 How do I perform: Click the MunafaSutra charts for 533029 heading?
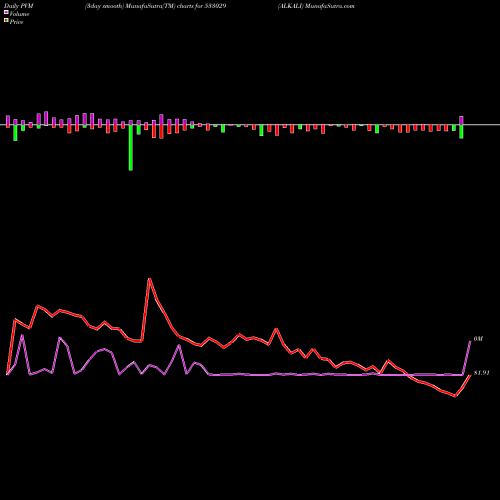point(156,6)
